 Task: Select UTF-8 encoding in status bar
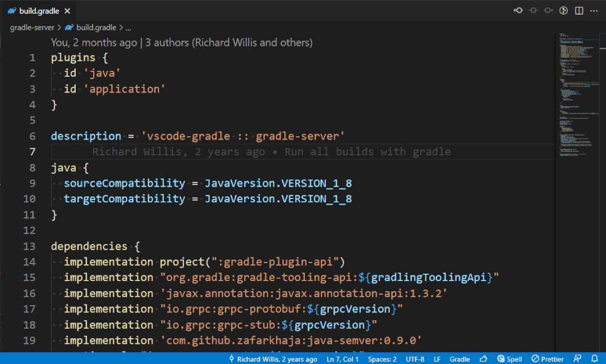tap(415, 359)
